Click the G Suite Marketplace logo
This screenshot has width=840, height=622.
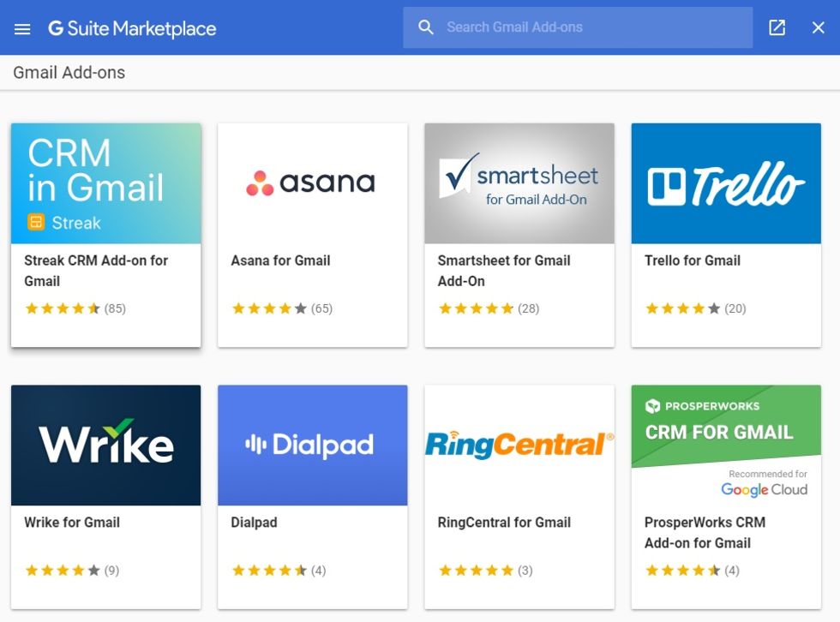click(132, 28)
